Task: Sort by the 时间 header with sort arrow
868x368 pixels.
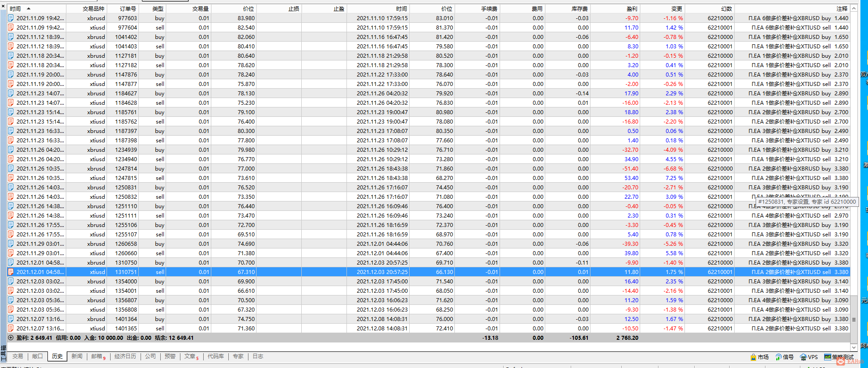Action: pos(37,9)
